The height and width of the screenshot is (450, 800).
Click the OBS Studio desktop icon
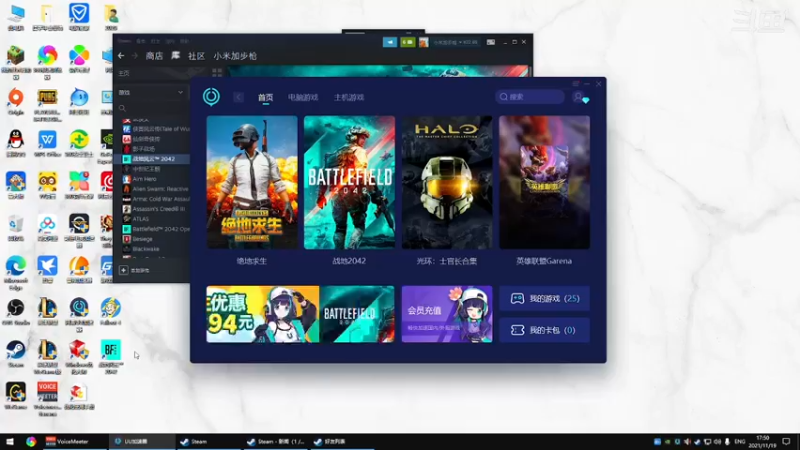[x=16, y=312]
